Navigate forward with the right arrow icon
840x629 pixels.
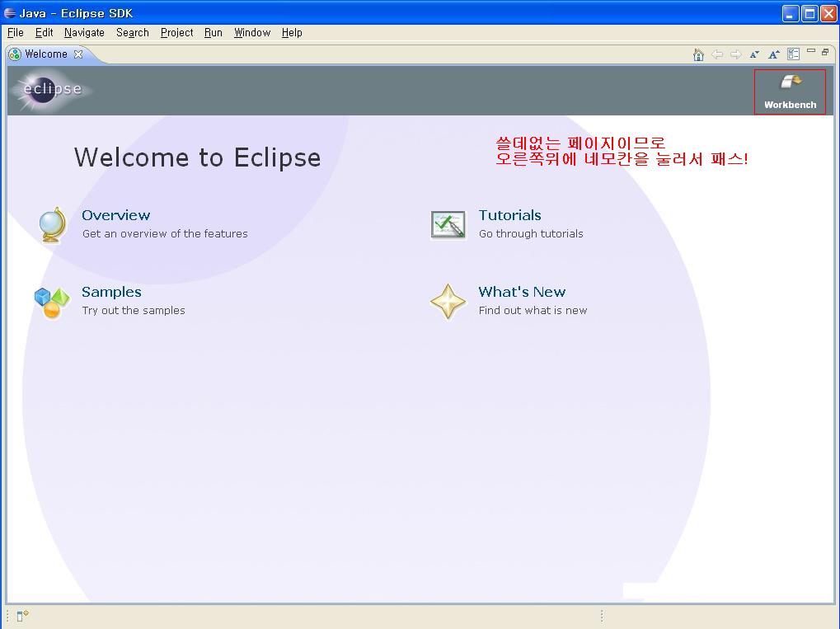click(x=735, y=54)
